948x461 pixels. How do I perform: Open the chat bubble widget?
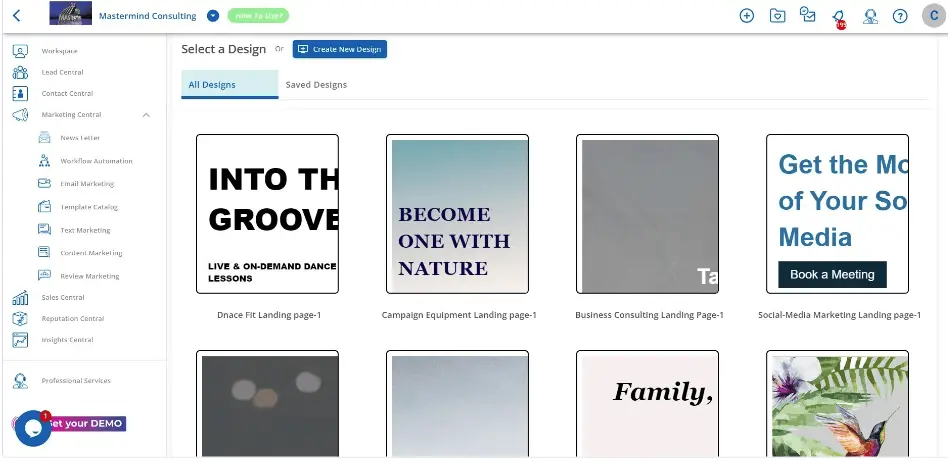(33, 428)
